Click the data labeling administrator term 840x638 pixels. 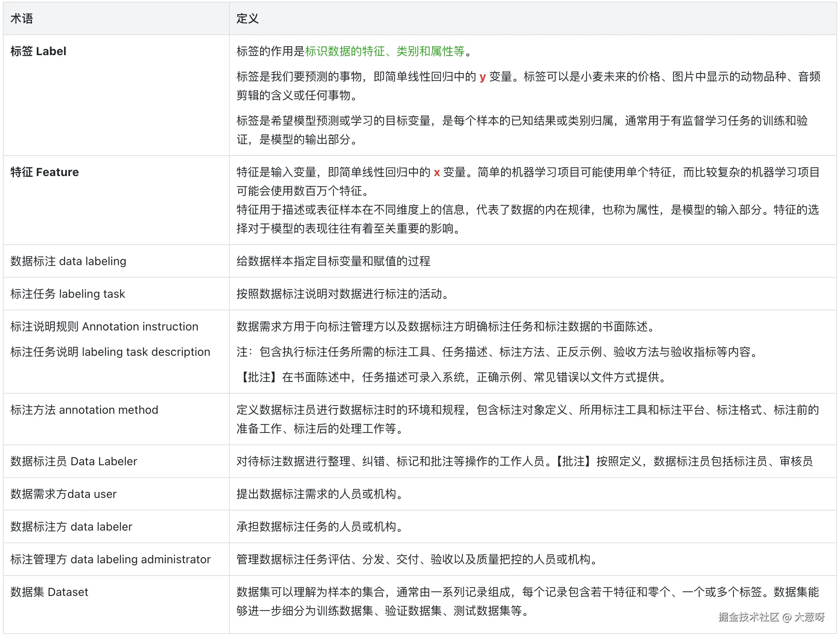click(140, 560)
